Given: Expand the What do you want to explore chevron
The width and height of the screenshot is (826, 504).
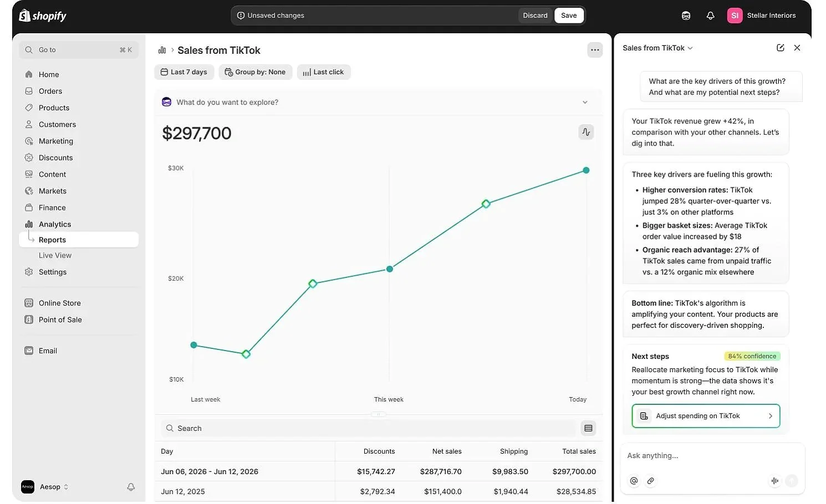Looking at the screenshot, I should (x=585, y=102).
